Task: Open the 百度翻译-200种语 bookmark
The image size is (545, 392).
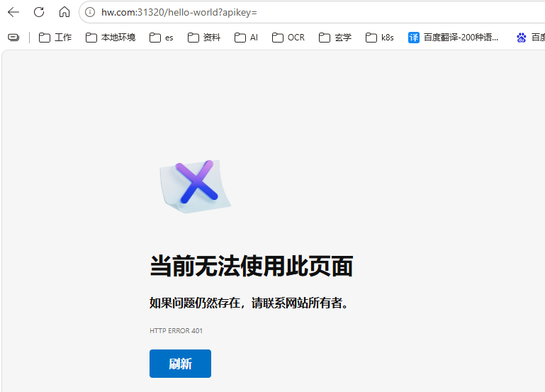Action: pos(454,37)
